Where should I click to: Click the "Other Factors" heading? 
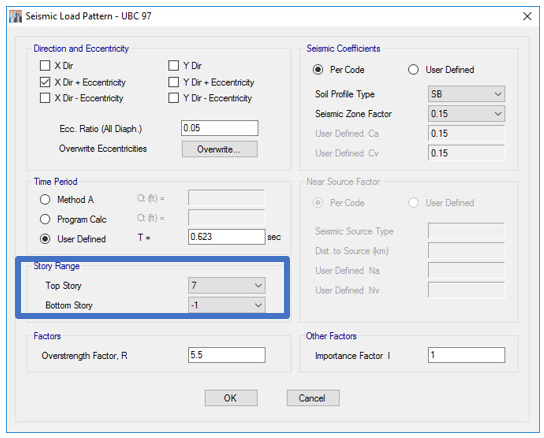[x=331, y=336]
